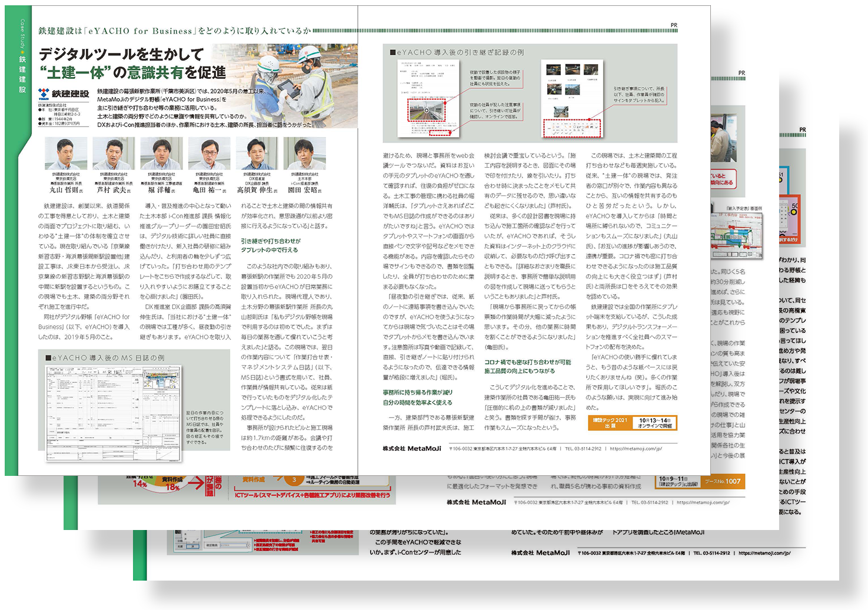
Task: Click the 10月13〜14日 オンラインで開催 box
Action: [x=654, y=423]
